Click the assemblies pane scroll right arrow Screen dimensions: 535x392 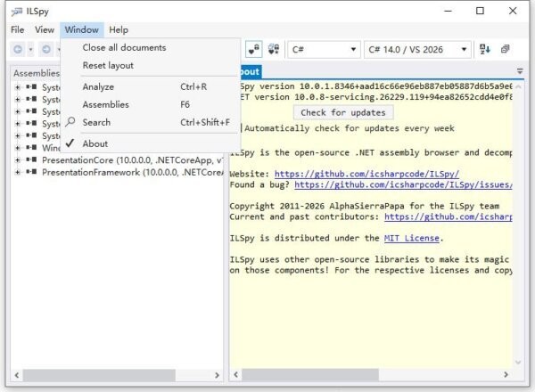[217, 375]
